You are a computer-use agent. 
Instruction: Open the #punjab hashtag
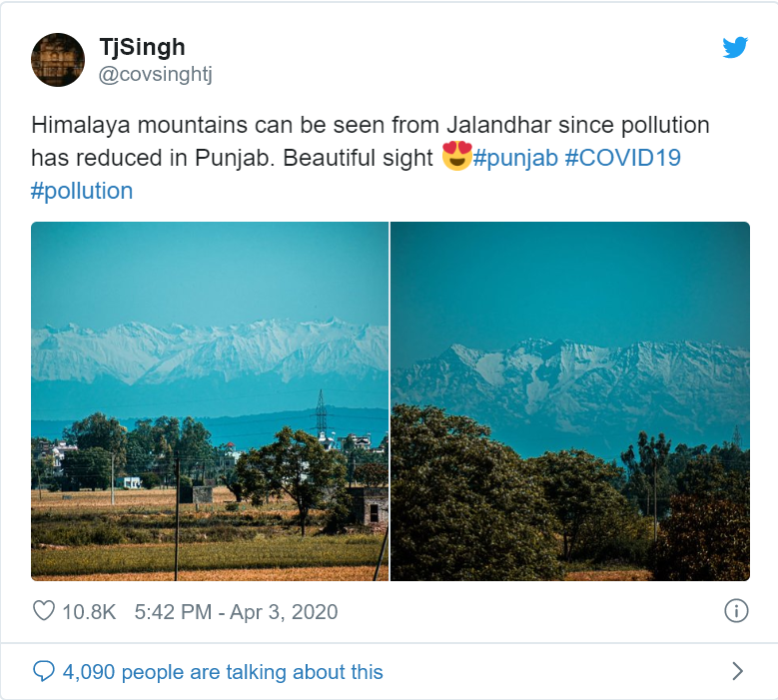click(515, 158)
